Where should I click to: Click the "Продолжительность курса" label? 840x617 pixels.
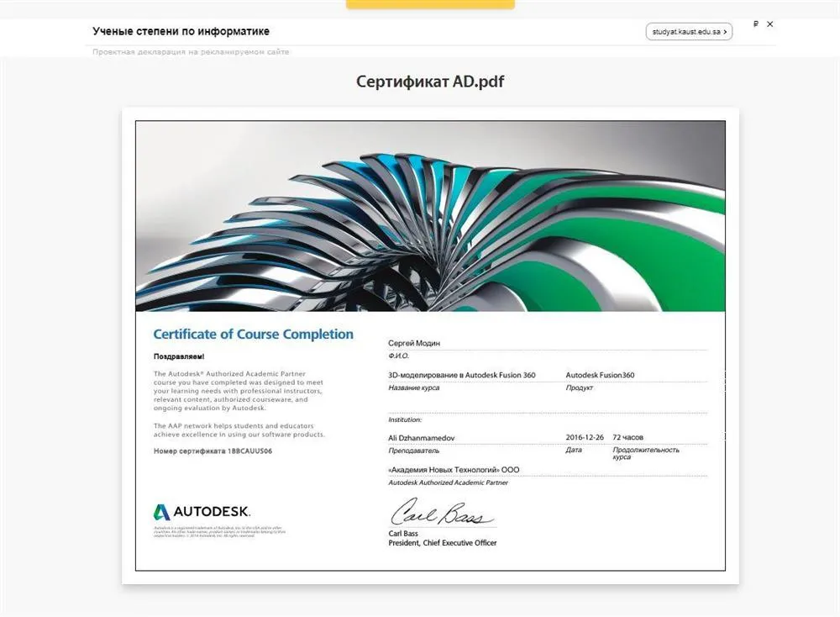click(645, 453)
